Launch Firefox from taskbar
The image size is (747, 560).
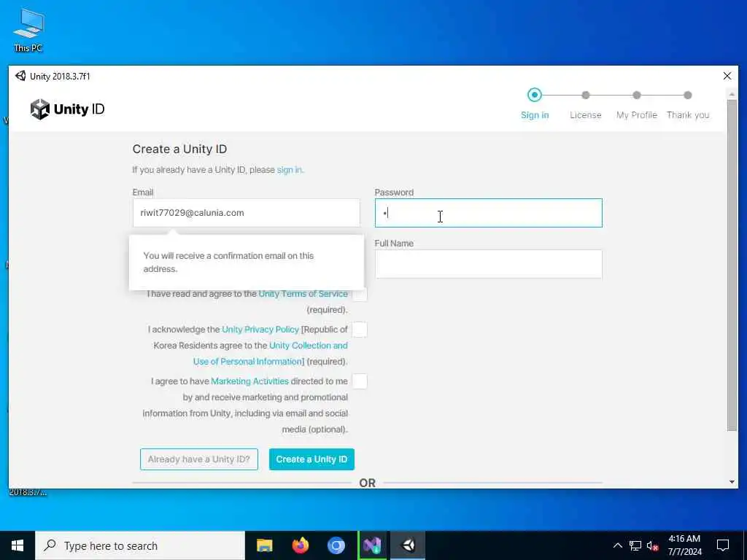[300, 545]
